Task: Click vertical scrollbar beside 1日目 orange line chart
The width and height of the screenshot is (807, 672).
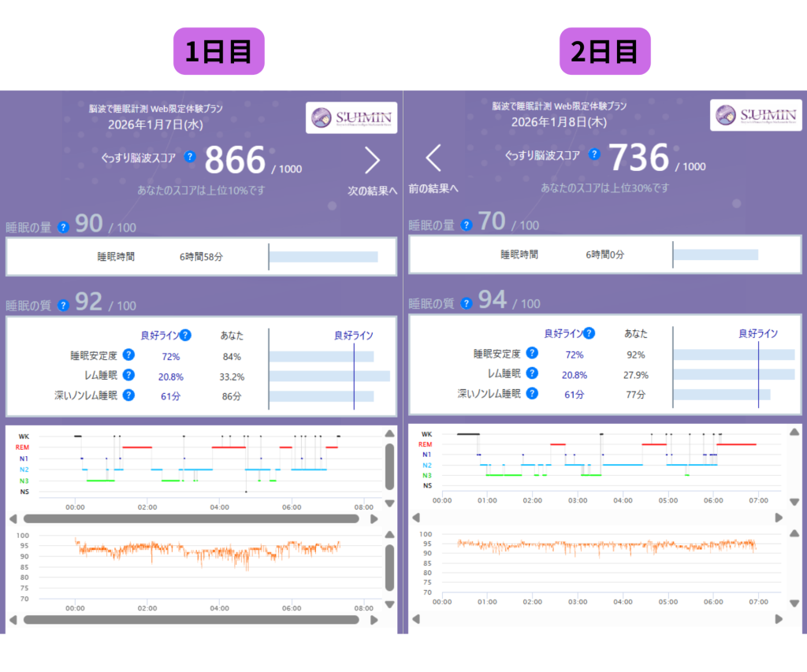Action: point(389,567)
